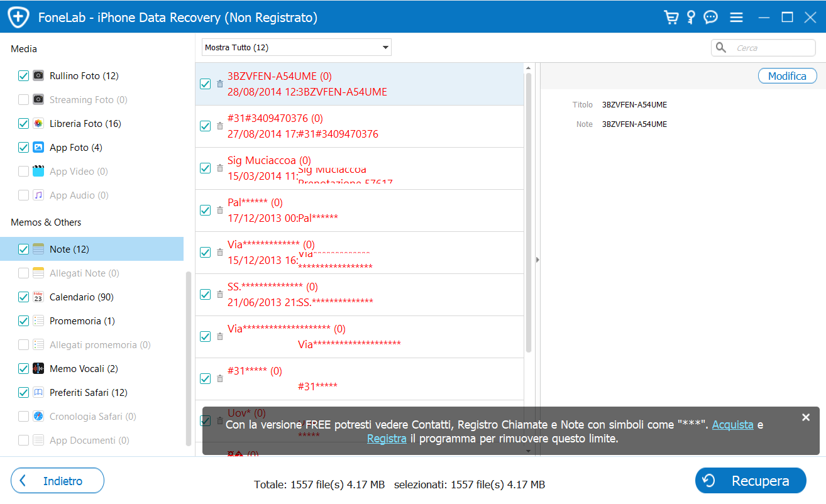Viewport: 826px width, 504px height.
Task: Open the hamburger menu icon
Action: (x=736, y=18)
